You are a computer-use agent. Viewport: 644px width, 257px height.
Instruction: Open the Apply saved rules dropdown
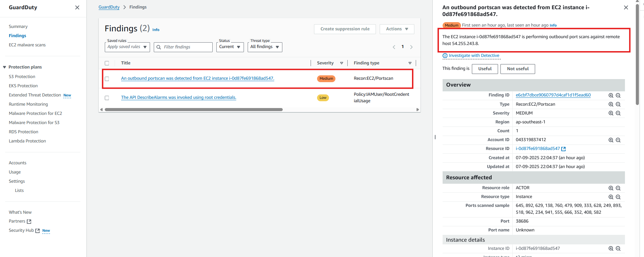coord(127,47)
